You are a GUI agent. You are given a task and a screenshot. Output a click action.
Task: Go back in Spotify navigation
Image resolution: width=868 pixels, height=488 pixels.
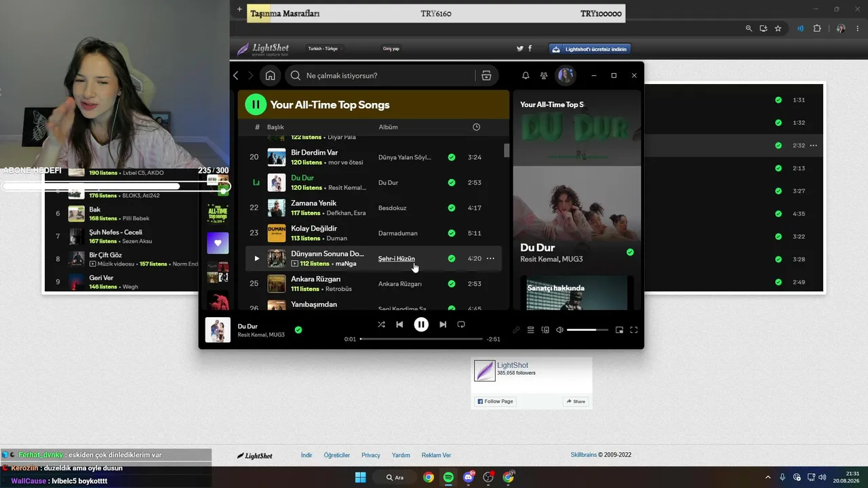click(236, 76)
